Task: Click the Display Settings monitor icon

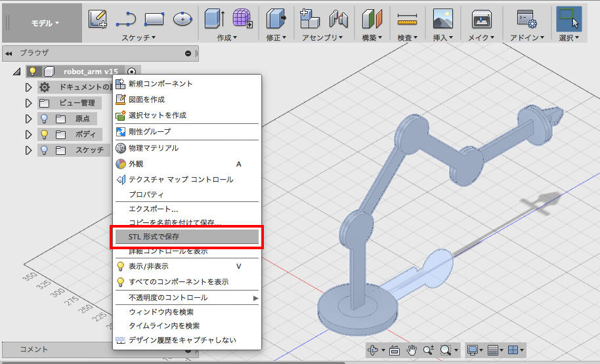Action: (473, 350)
